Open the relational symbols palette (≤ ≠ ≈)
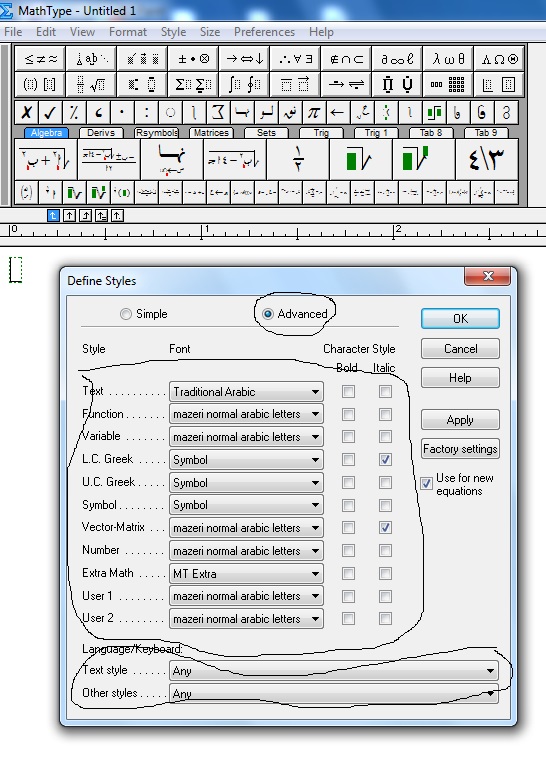The image size is (546, 761). coord(41,59)
